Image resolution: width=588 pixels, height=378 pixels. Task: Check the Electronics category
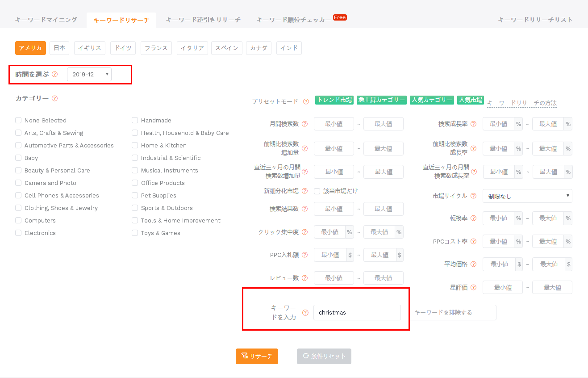18,233
